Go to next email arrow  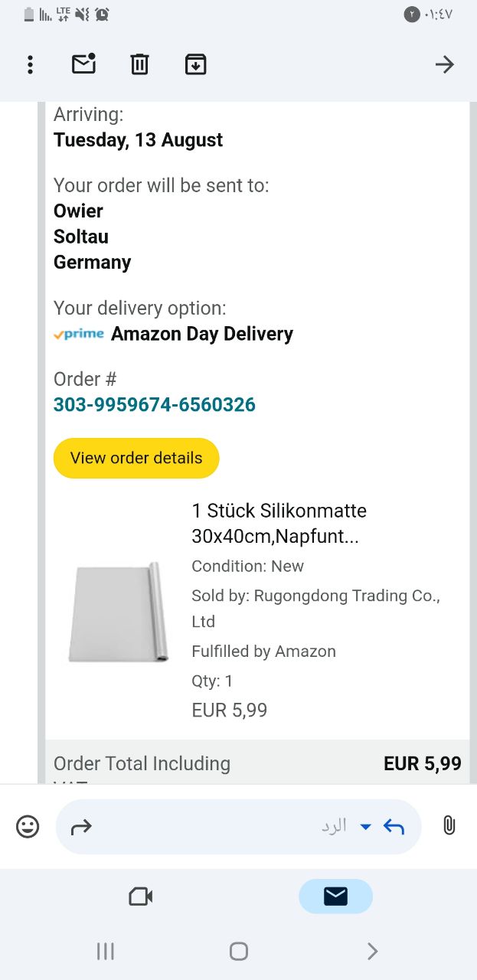tap(444, 64)
